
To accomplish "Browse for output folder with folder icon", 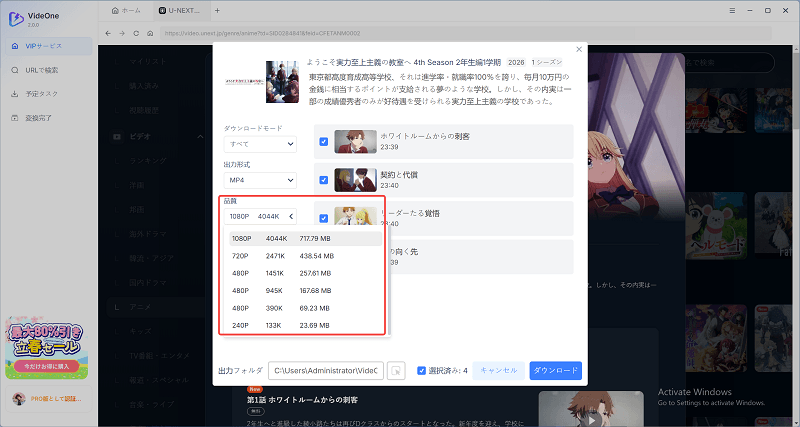I will 397,370.
